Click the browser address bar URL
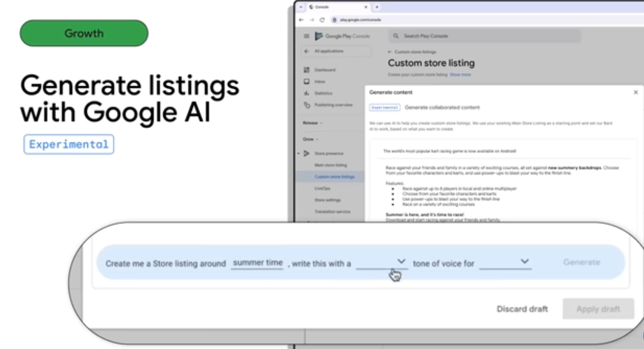Screen dimensions: 644x349 (x=361, y=20)
